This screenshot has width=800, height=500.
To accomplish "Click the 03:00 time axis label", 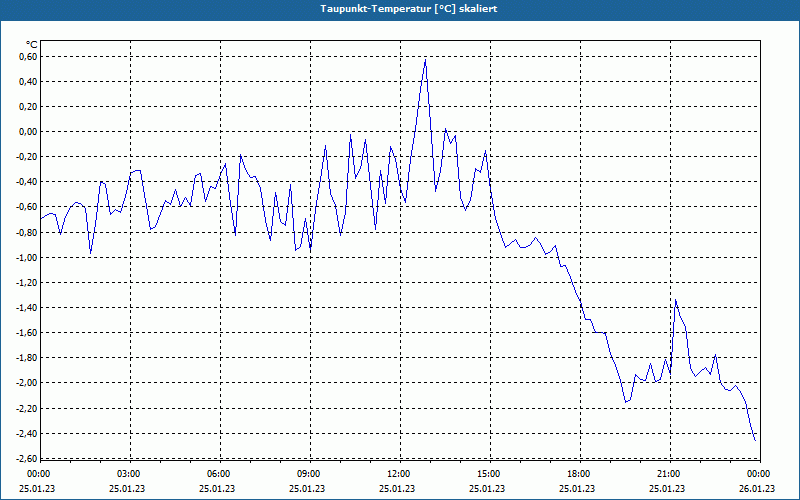I will [131, 474].
